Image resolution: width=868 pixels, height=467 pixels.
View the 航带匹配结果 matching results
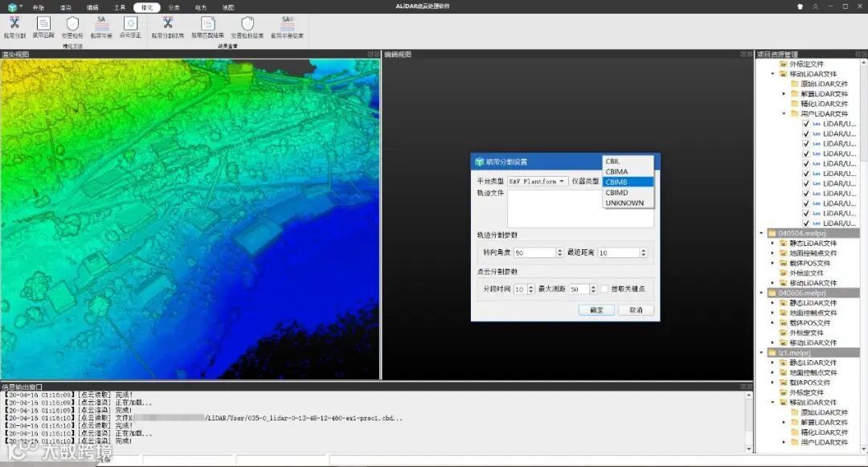(207, 27)
